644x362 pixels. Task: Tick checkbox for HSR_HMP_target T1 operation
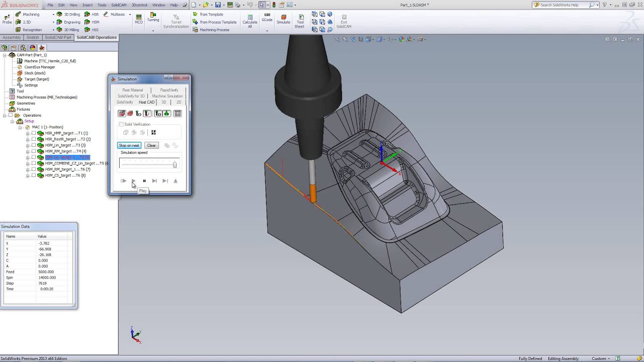point(34,133)
